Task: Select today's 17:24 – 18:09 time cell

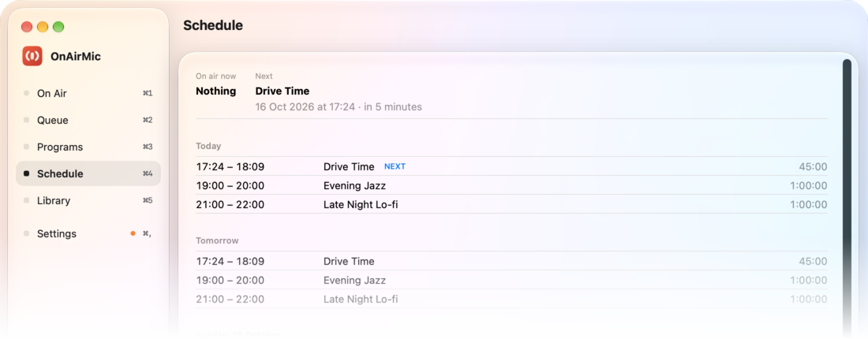Action: 230,166
